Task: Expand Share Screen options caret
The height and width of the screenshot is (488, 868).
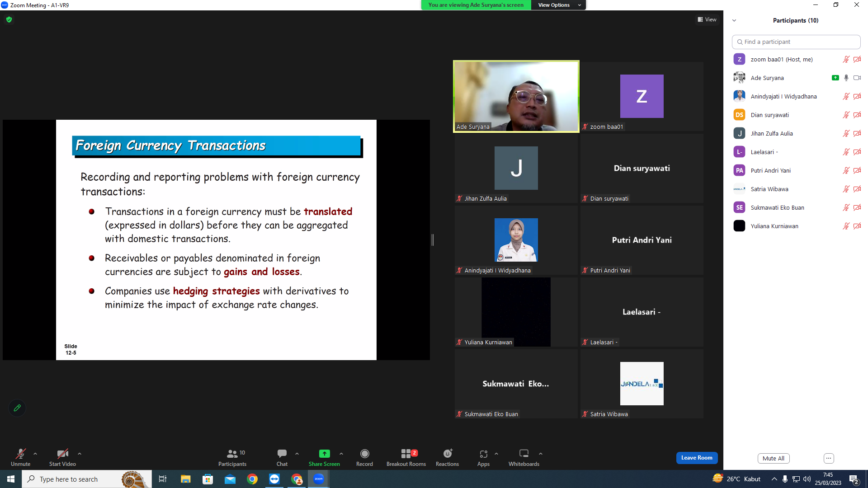Action: 341,454
